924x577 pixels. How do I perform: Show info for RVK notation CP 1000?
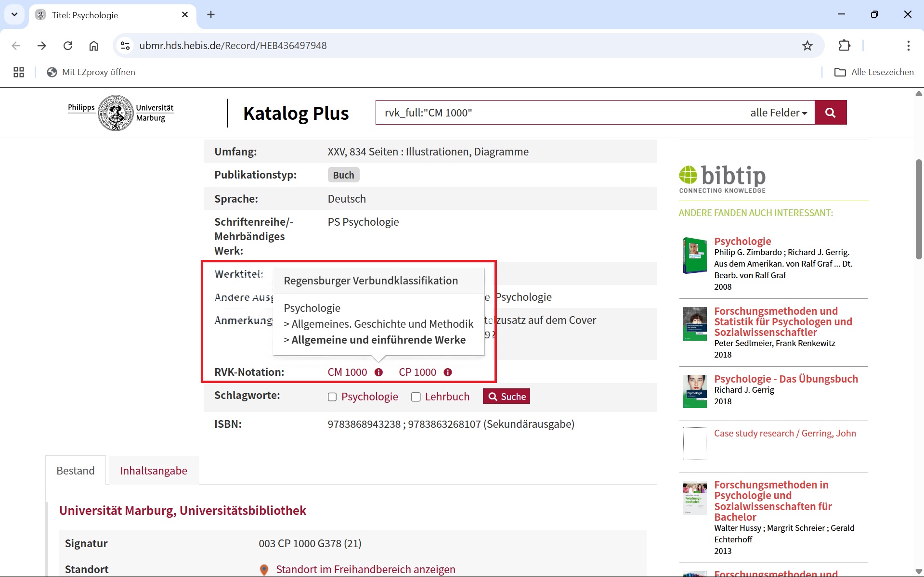click(448, 372)
